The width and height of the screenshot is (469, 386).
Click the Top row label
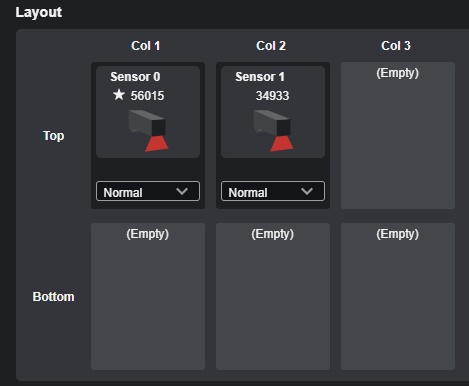53,136
